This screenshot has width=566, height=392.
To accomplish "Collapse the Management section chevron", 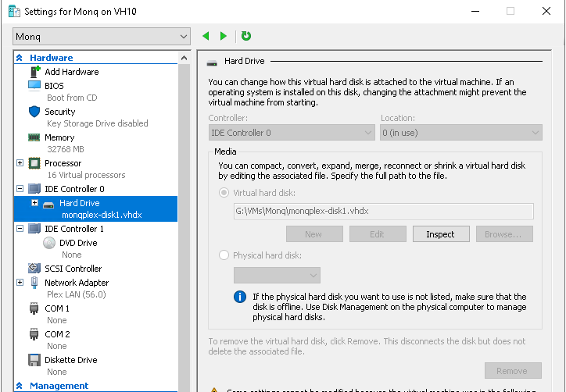I will pos(20,386).
